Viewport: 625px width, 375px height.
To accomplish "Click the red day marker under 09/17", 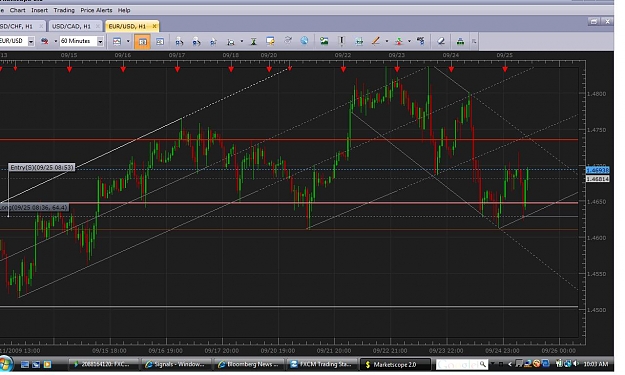I will (x=177, y=69).
